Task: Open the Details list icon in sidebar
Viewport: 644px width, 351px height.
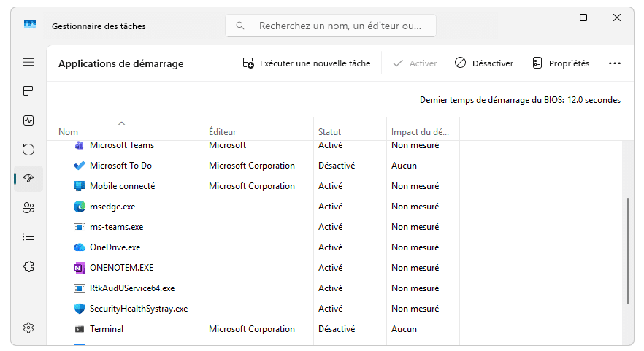Action: (x=28, y=237)
